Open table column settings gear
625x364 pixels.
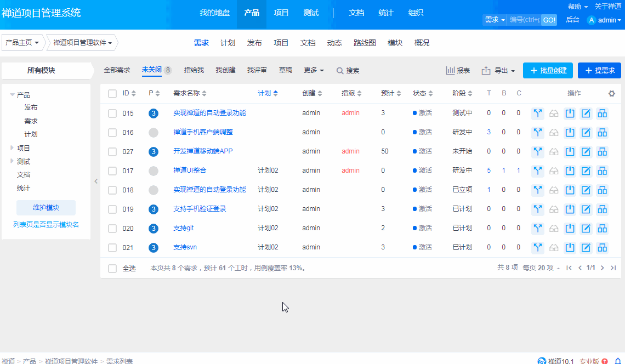click(x=612, y=94)
